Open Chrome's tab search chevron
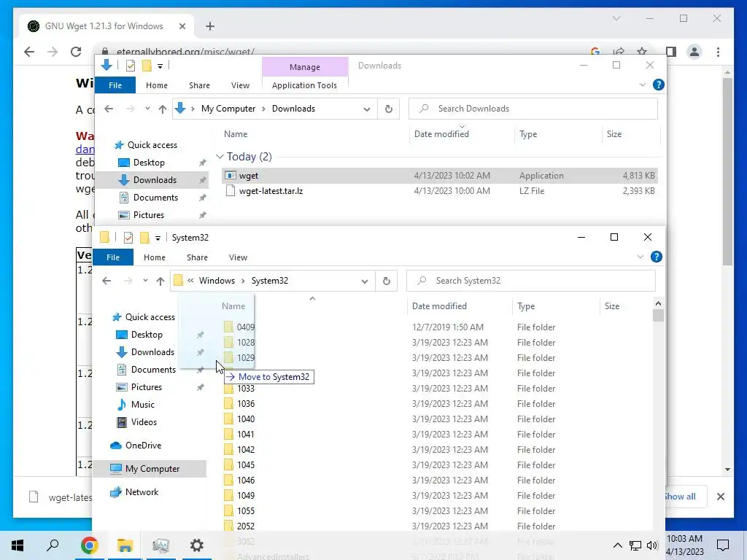The width and height of the screenshot is (747, 560). click(x=616, y=18)
